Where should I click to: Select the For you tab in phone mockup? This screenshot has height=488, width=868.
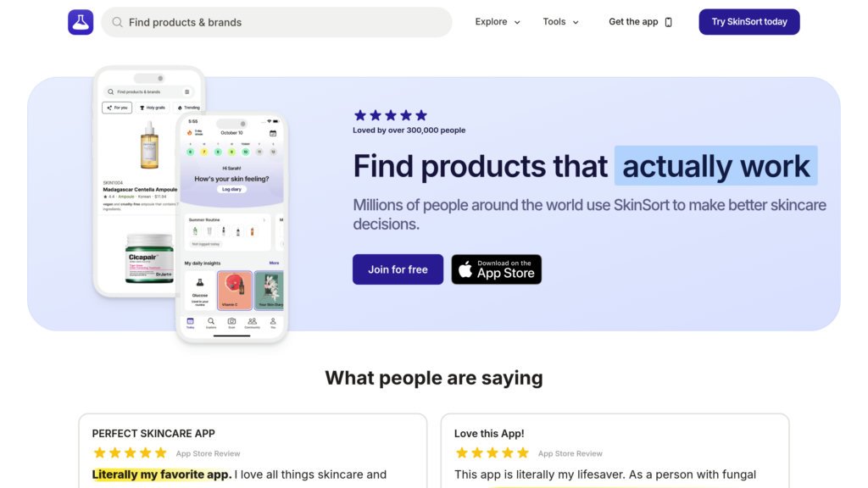(117, 108)
